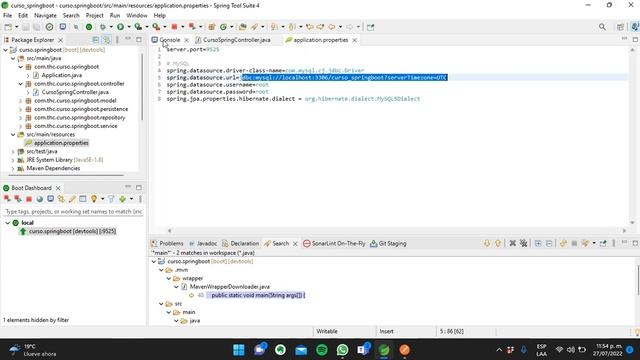Select Maven Dependencies in Package Explorer

click(53, 168)
